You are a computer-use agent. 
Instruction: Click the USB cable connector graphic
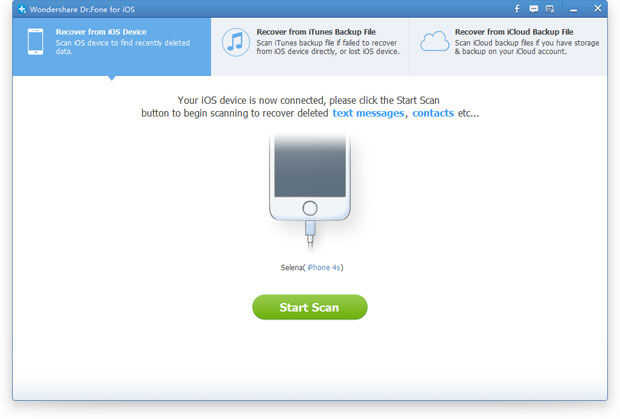[310, 234]
